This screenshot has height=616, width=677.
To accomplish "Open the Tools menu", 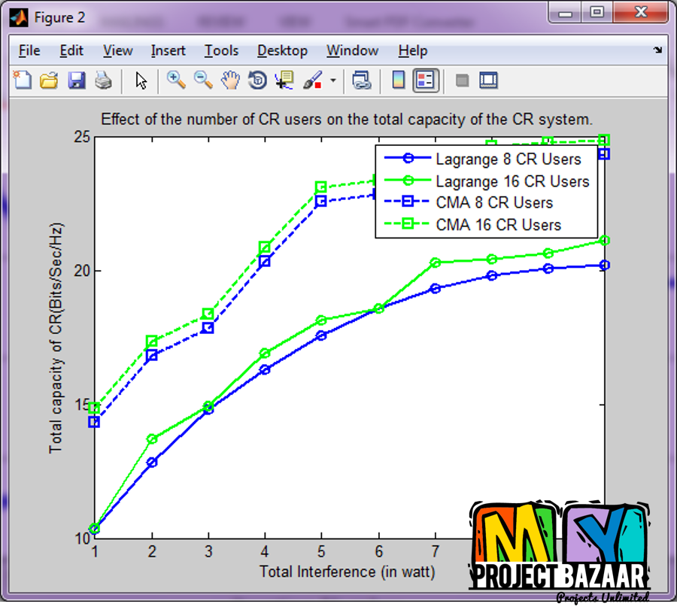I will pyautogui.click(x=221, y=50).
